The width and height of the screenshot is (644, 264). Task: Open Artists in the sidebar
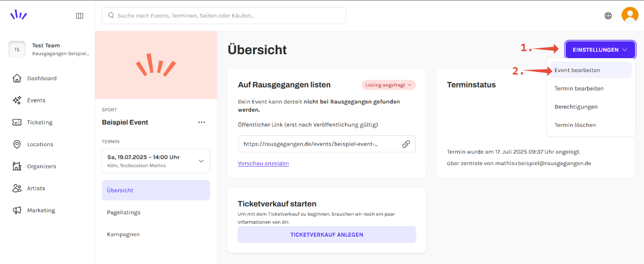[36, 188]
